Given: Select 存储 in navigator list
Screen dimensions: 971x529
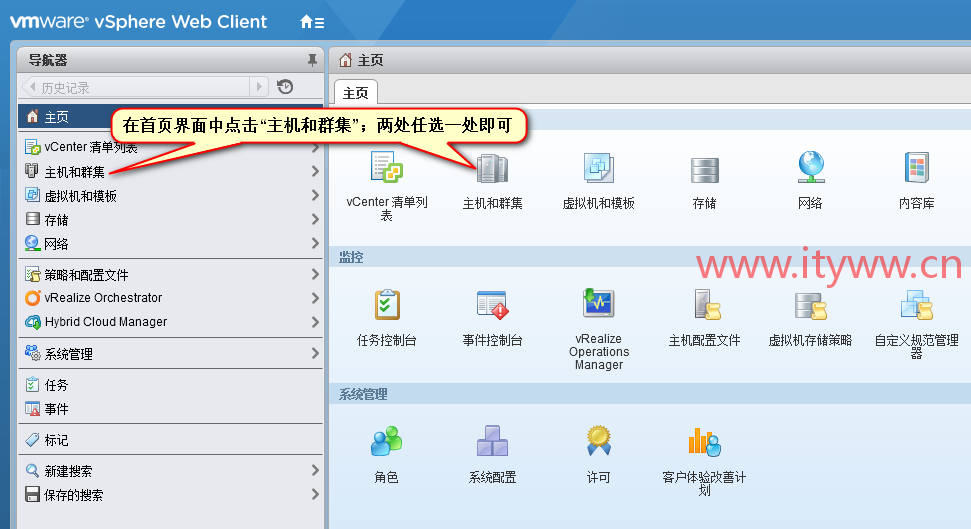Looking at the screenshot, I should 170,219.
